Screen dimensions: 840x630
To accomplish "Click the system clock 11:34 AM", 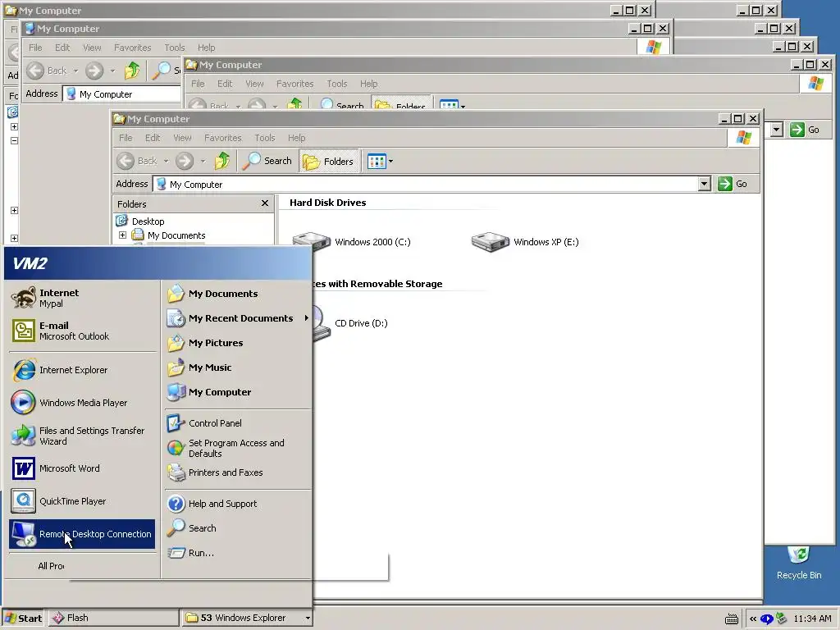I will [x=812, y=619].
